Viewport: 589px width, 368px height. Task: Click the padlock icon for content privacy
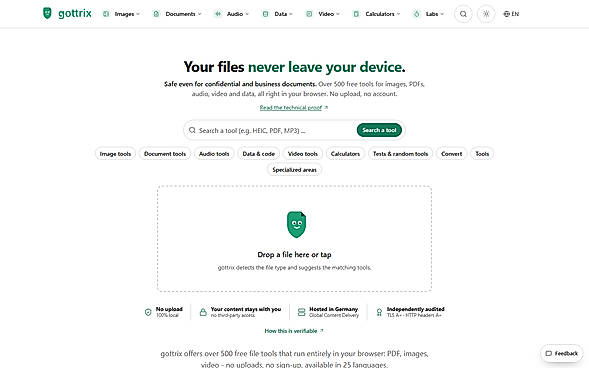tap(203, 312)
